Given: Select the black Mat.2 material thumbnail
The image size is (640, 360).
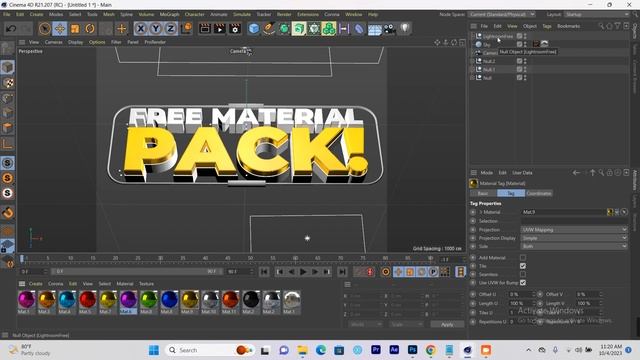Looking at the screenshot, I should coord(251,302).
